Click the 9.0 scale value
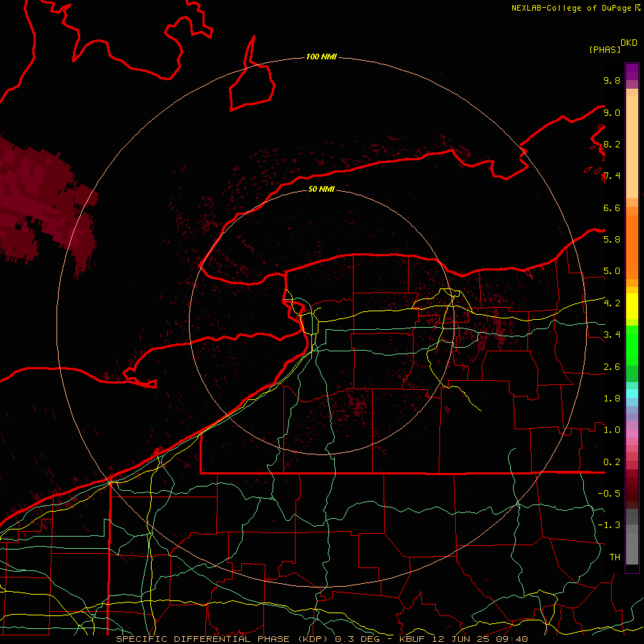Screen dimensions: 644x644 coord(612,112)
